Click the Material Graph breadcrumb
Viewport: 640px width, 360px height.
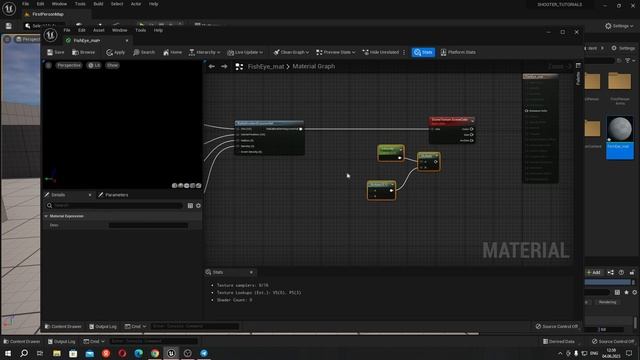tap(313, 66)
